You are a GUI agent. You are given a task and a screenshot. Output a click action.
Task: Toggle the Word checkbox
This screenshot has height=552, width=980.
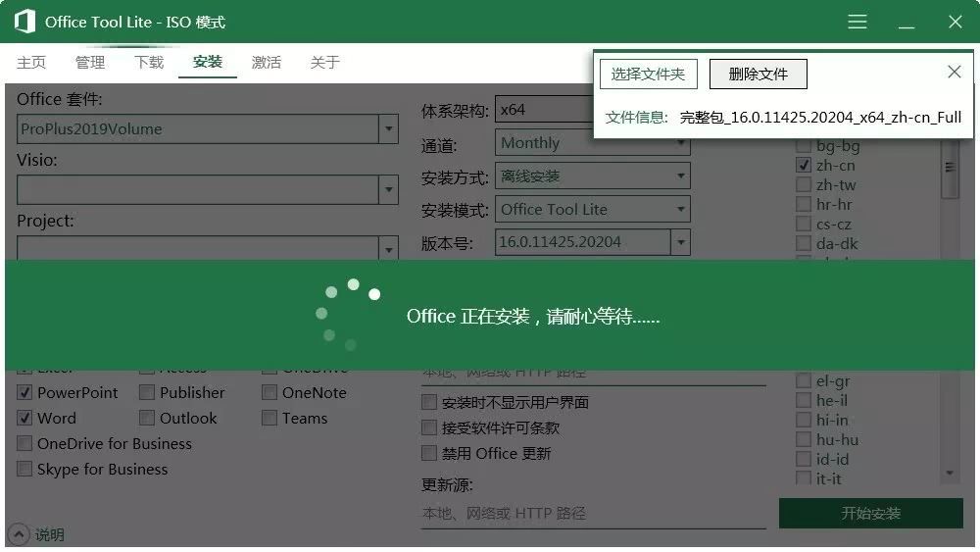pyautogui.click(x=24, y=418)
